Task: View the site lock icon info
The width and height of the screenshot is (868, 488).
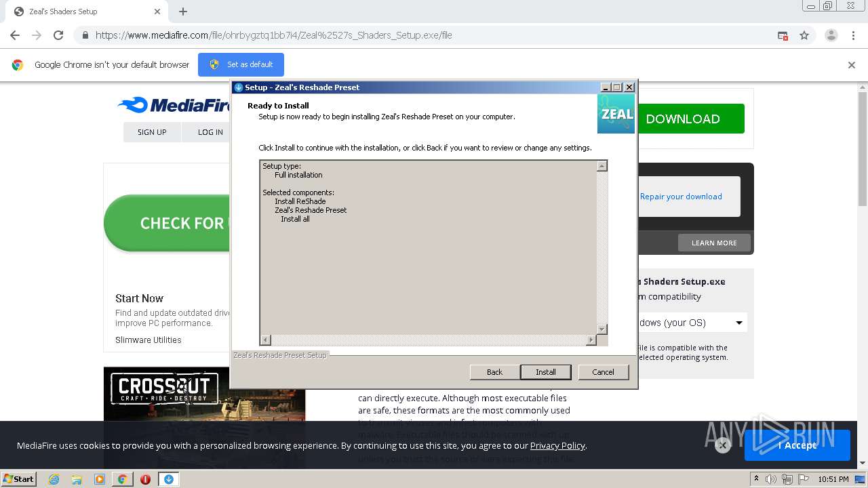Action: [85, 35]
